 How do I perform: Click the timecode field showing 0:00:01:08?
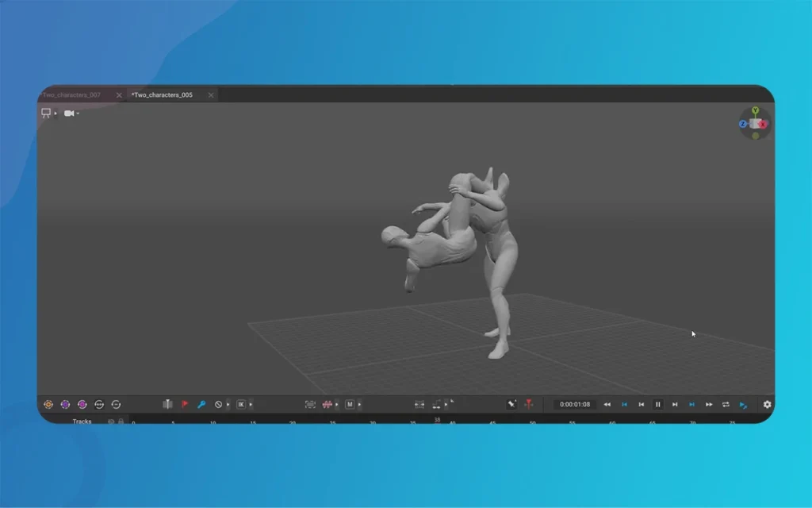574,404
